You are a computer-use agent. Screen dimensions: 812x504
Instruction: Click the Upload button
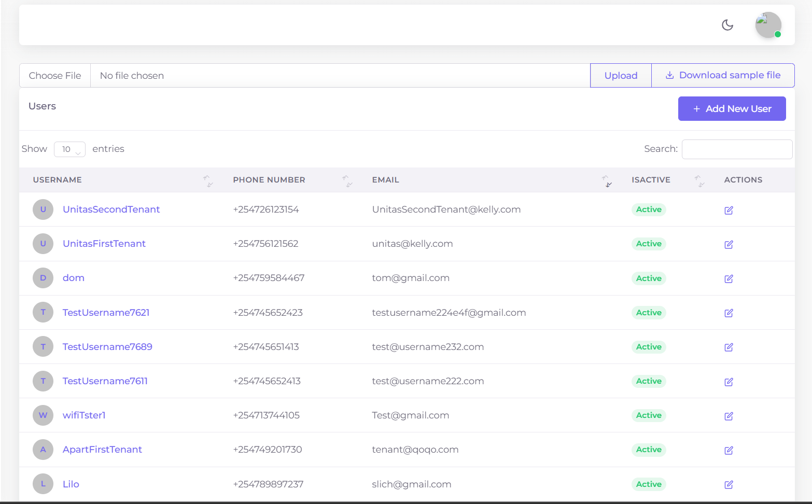[x=621, y=75]
